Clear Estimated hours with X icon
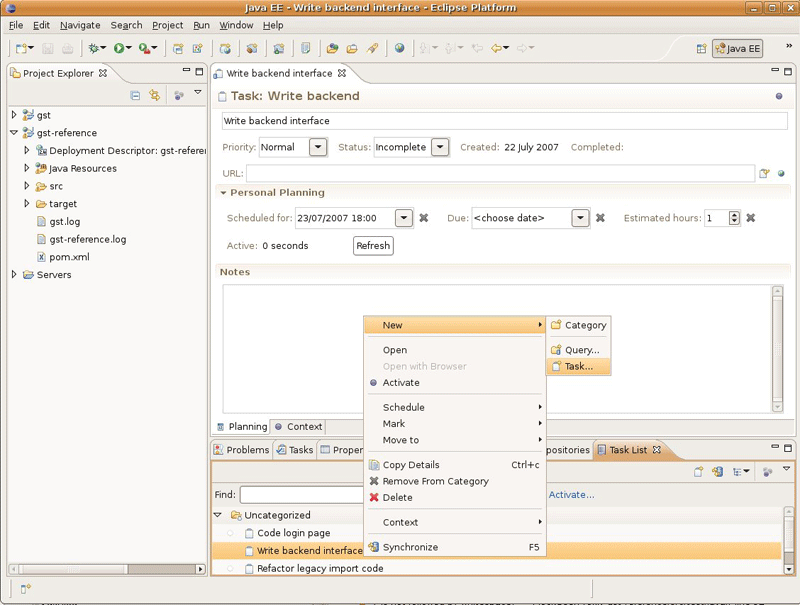Screen dimensions: 800x605 pos(751,218)
